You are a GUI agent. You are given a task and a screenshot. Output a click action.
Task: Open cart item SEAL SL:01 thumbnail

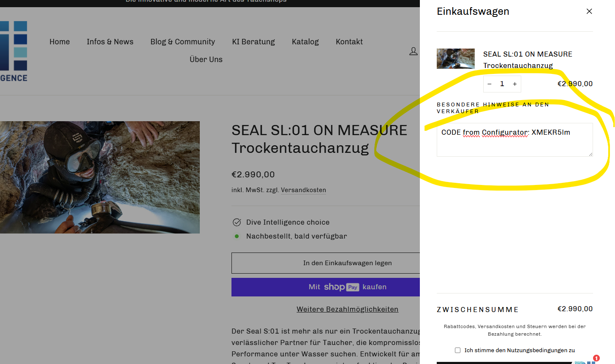pos(456,59)
